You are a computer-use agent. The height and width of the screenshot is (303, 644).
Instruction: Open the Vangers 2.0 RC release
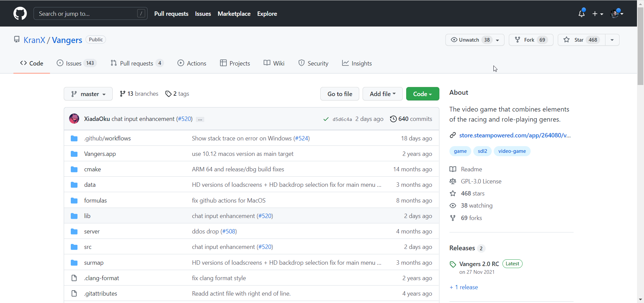[x=479, y=264]
